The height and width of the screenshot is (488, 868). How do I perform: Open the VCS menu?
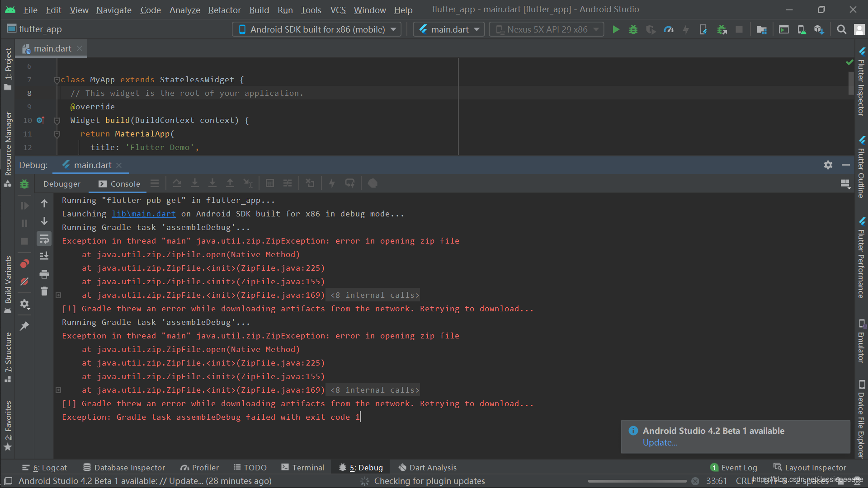338,9
